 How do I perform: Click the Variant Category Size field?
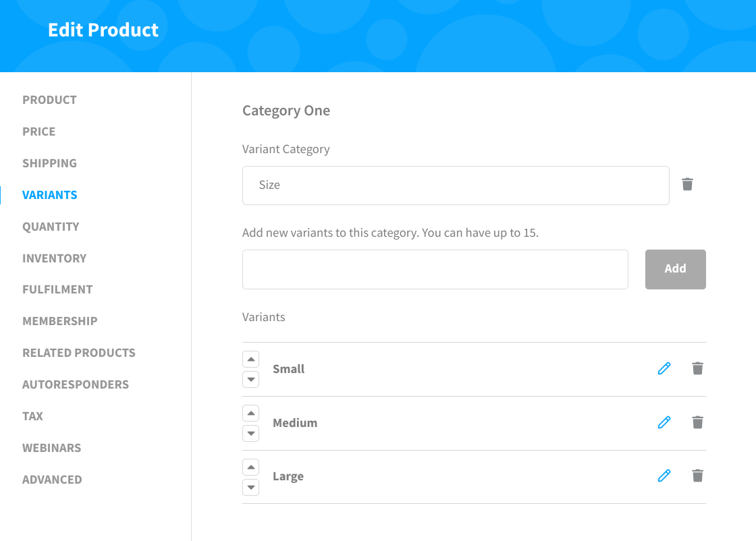coord(456,186)
